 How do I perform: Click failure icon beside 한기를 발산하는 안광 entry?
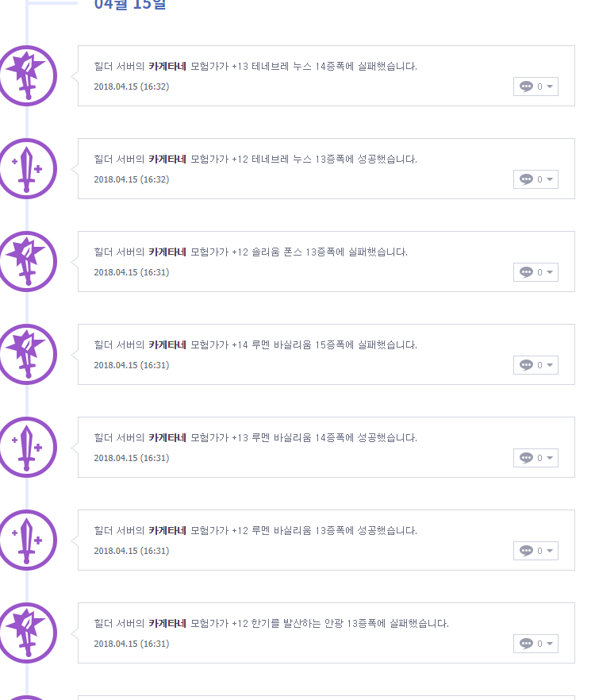pyautogui.click(x=27, y=633)
